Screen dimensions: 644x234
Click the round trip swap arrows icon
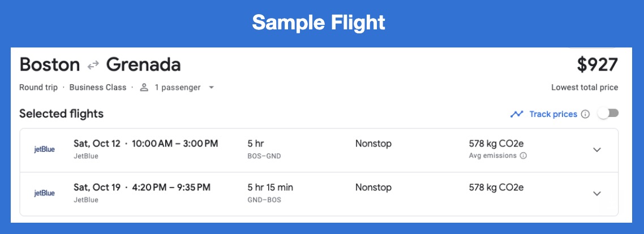[x=93, y=66]
